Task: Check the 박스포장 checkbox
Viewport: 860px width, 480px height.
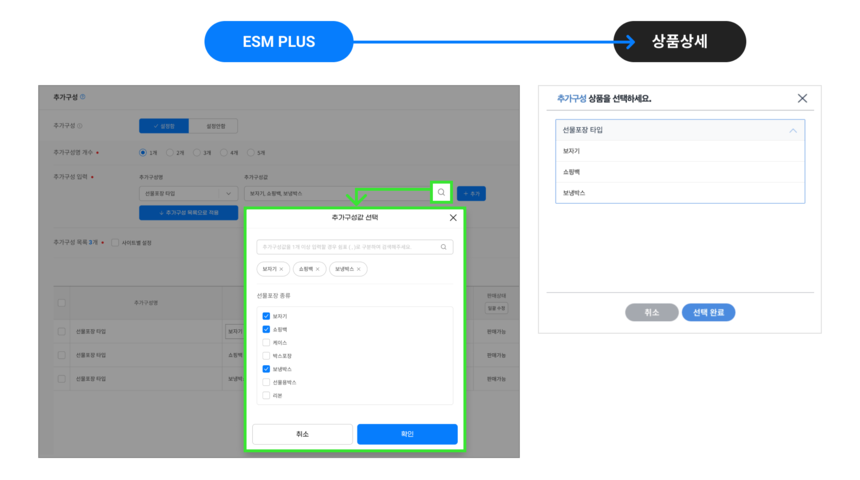Action: 266,355
